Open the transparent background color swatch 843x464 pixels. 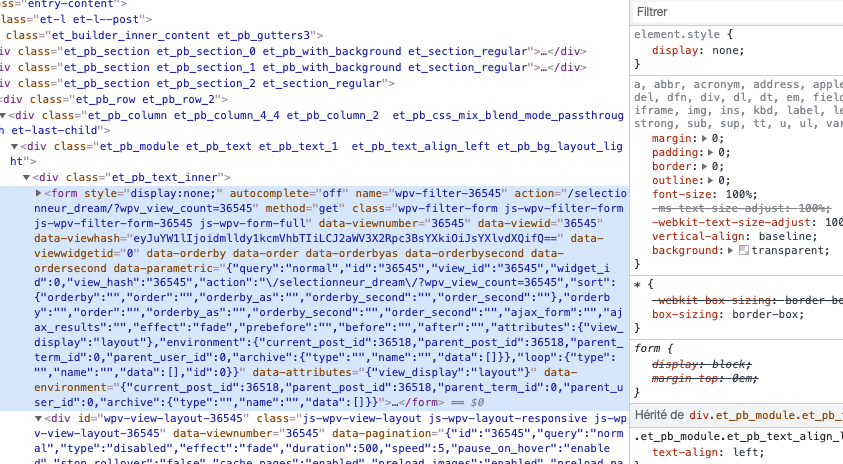click(744, 250)
